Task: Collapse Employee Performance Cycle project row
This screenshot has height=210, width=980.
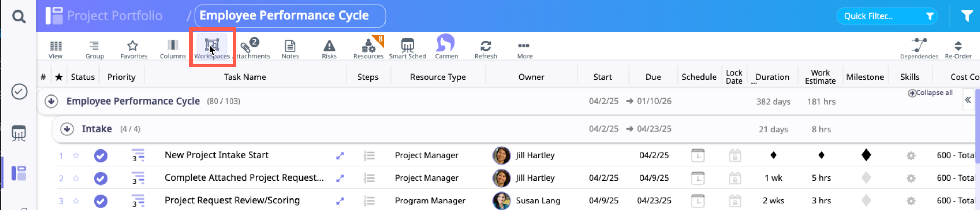Action: click(x=52, y=101)
